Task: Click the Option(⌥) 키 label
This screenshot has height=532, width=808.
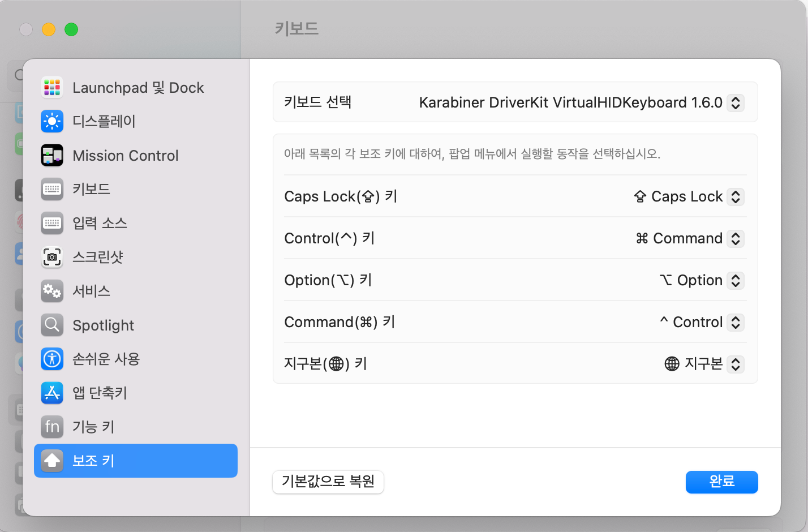Action: 328,280
